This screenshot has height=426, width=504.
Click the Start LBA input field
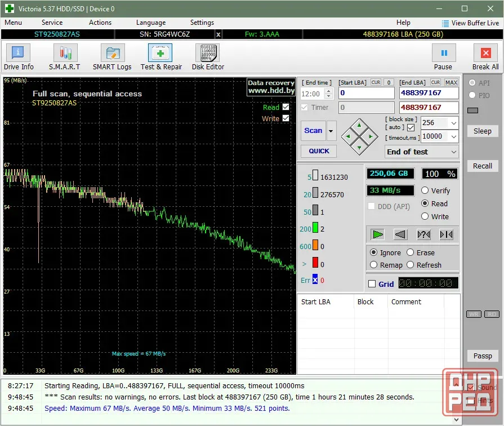[x=367, y=93]
